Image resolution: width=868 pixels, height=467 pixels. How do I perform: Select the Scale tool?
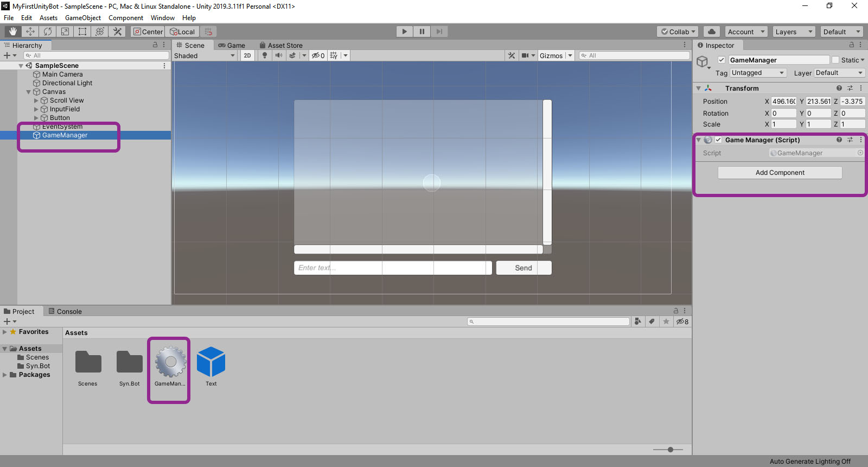tap(65, 31)
